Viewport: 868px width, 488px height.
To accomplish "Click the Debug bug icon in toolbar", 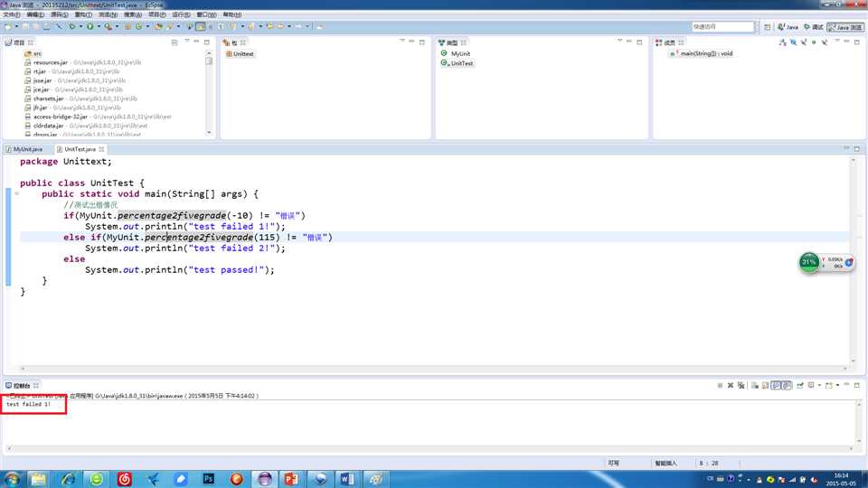I will coord(72,27).
